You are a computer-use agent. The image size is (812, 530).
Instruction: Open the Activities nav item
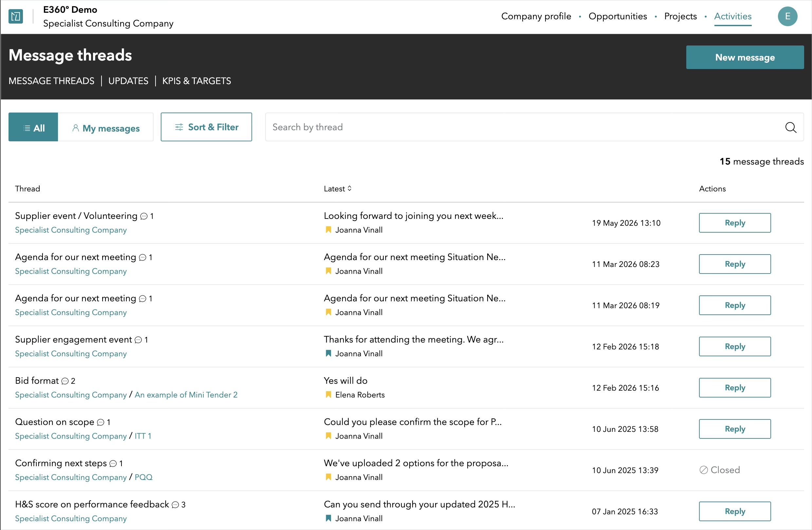coord(733,16)
